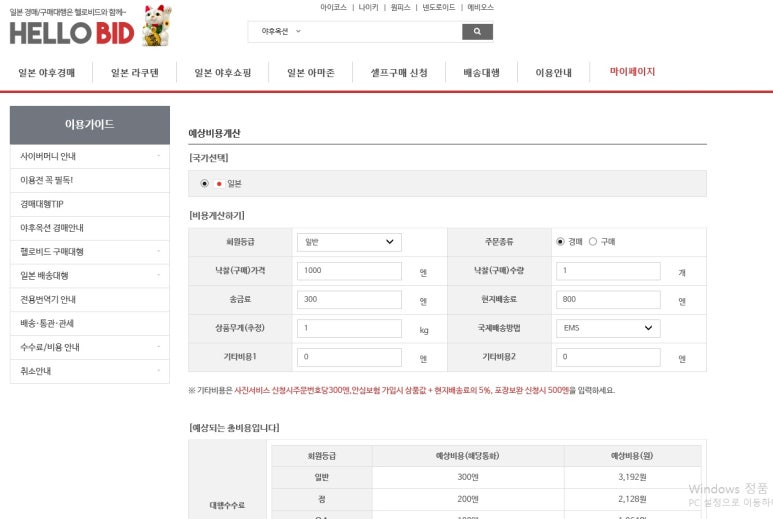
Task: Click the HELLO BID logo
Action: [72, 33]
